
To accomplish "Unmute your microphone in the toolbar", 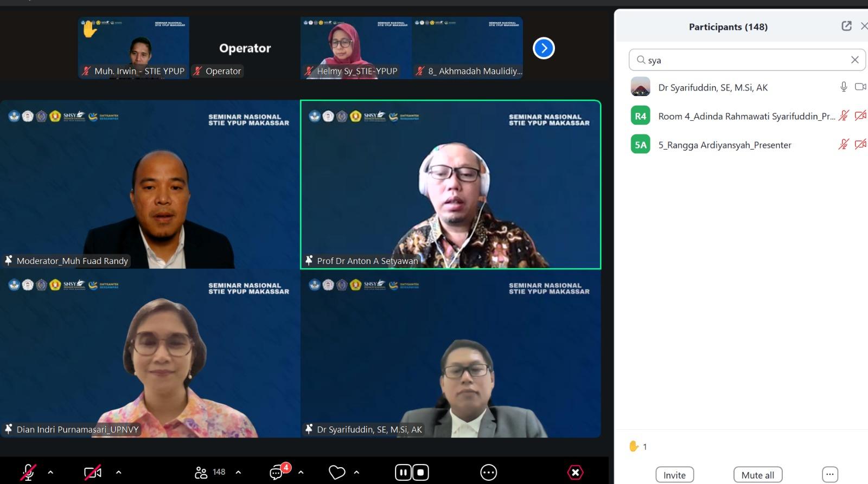I will pos(28,472).
